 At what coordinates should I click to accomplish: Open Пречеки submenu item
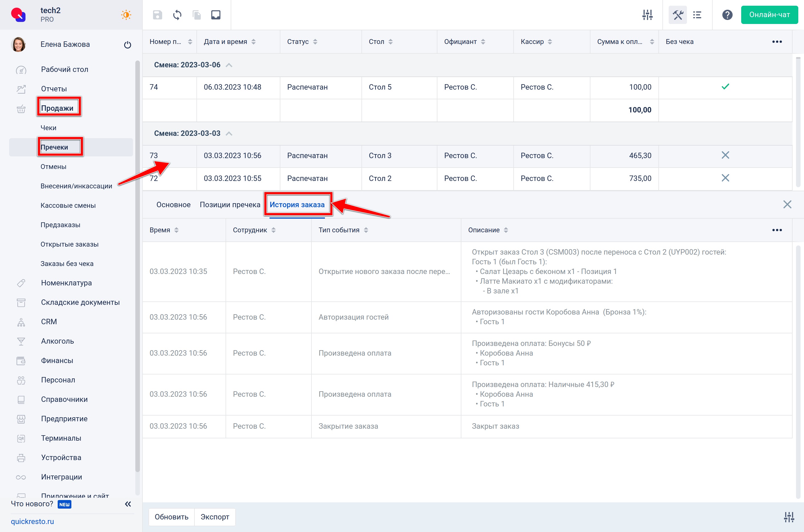[54, 147]
